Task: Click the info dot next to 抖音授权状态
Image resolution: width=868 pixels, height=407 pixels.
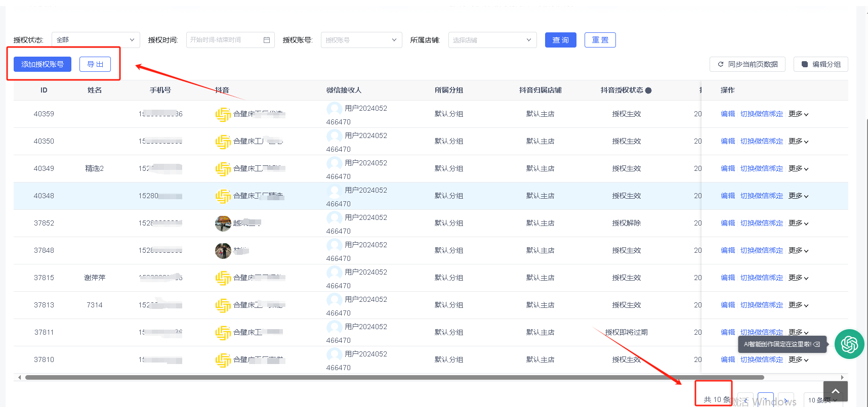Action: tap(648, 91)
